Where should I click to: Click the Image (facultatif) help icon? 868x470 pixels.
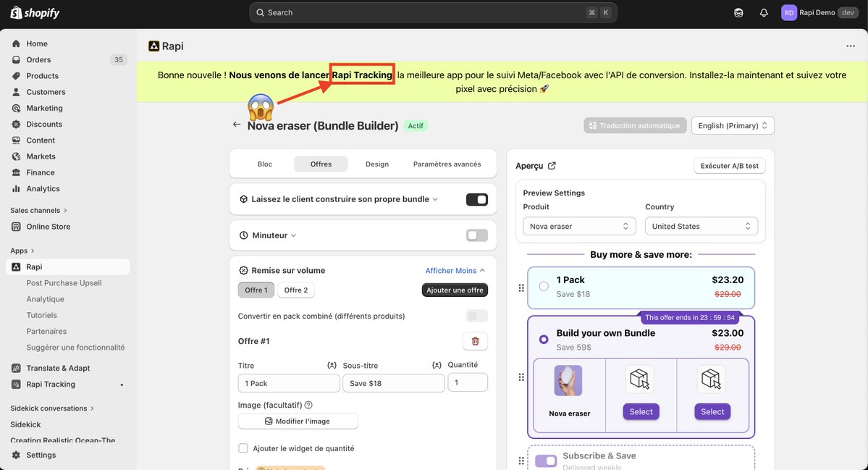coord(308,405)
